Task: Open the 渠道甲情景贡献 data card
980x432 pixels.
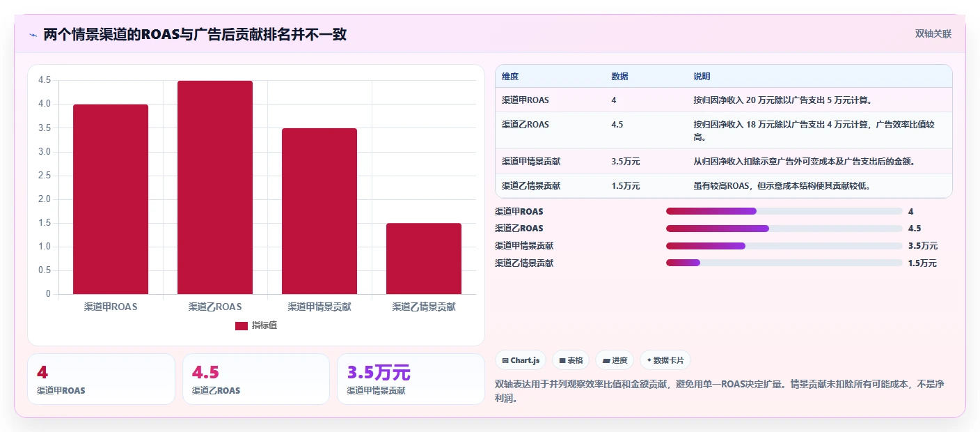Action: 411,379
